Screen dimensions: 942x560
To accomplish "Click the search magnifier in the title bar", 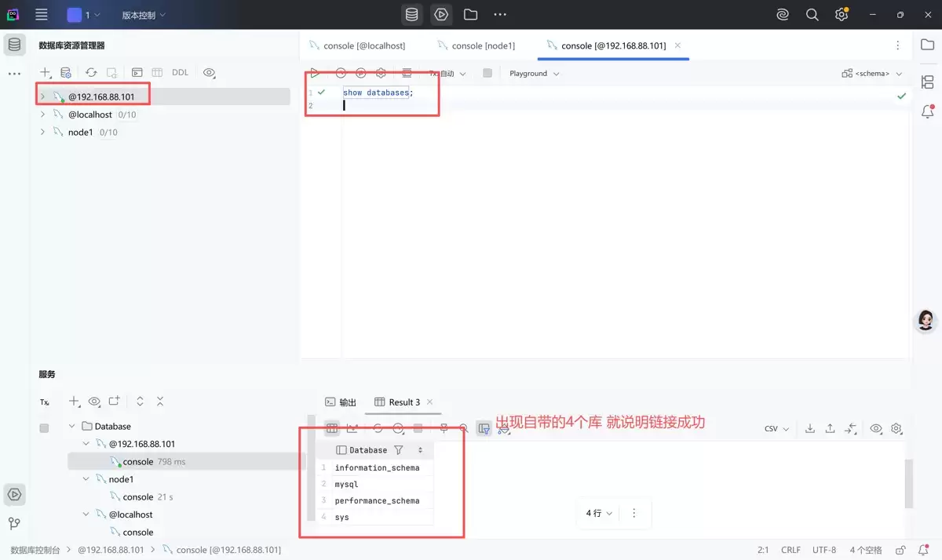I will pos(812,14).
